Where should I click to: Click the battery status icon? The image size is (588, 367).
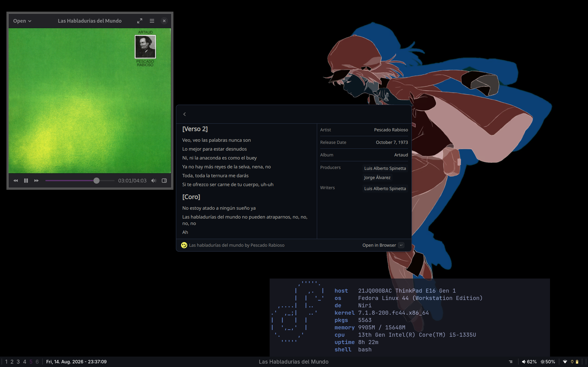[577, 362]
